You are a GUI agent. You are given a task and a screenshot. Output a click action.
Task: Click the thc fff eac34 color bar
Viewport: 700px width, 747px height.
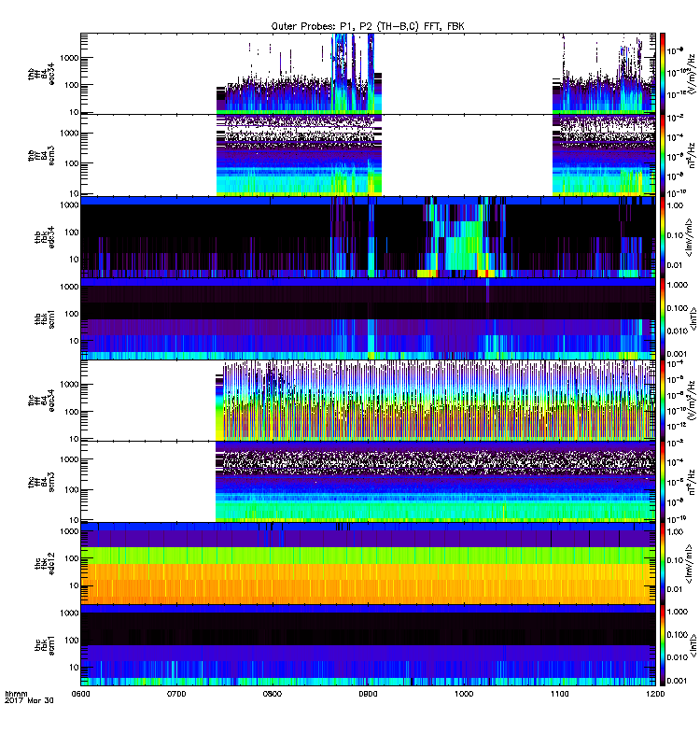pos(663,401)
